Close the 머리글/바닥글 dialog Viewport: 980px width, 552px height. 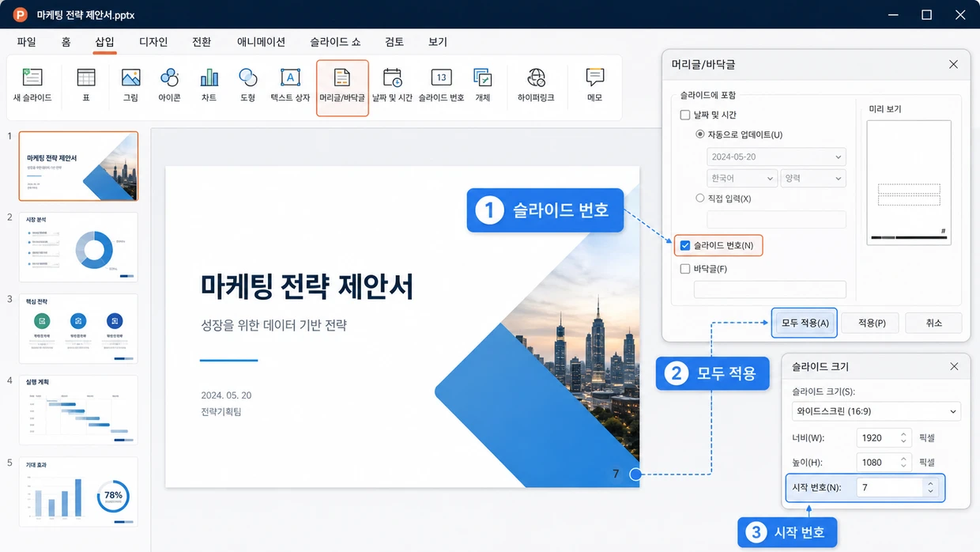tap(953, 64)
